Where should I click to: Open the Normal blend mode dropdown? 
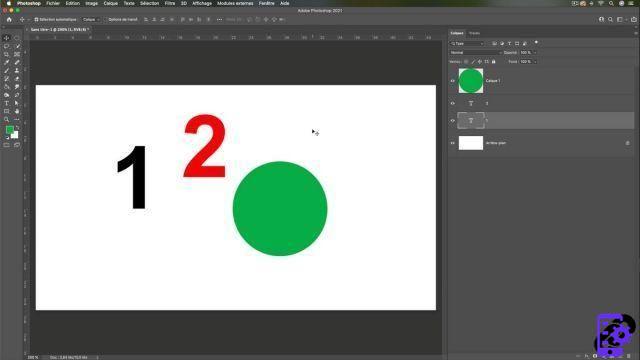[476, 53]
